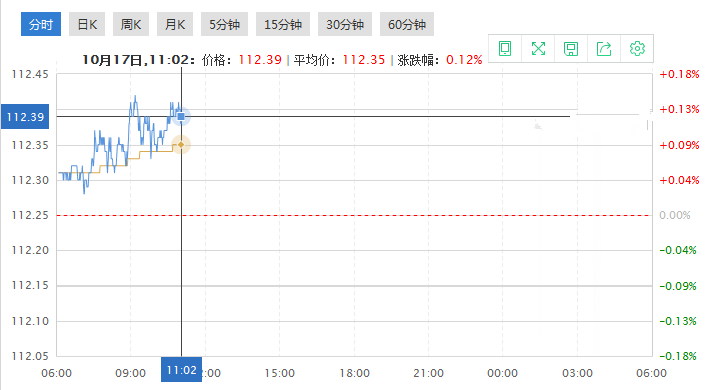706x390 pixels.
Task: Select the orange average price marker
Action: click(x=181, y=145)
